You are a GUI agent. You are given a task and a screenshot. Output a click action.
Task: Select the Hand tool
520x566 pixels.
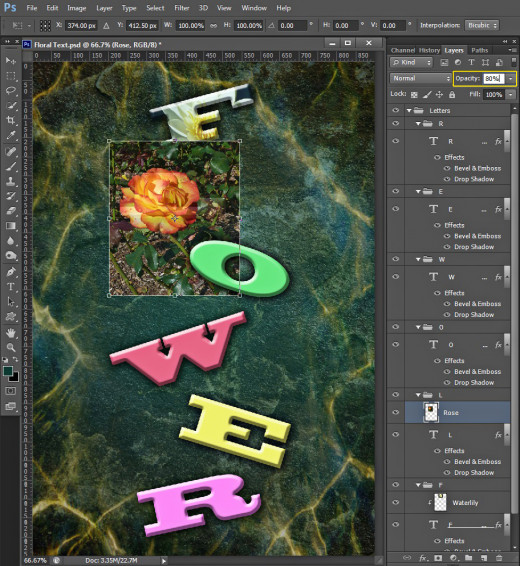point(10,332)
